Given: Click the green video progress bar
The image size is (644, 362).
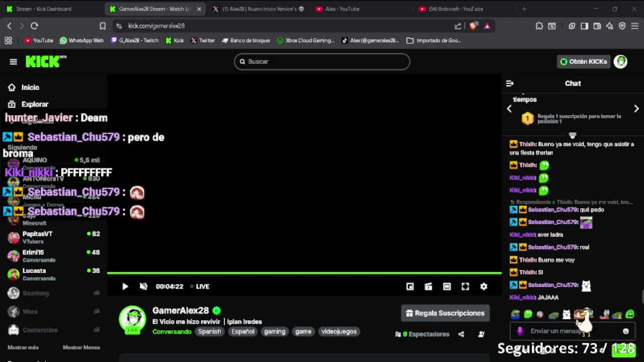Looking at the screenshot, I should click(x=304, y=273).
